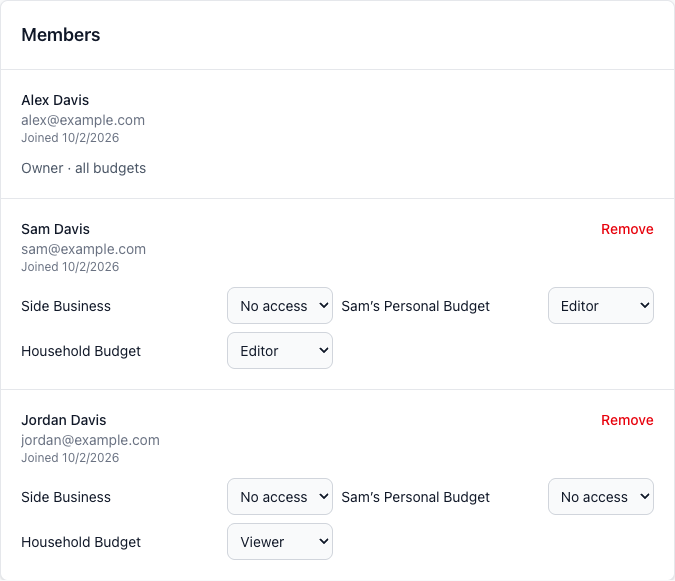Click Joined 10/2/2026 under Jordan Davis
The width and height of the screenshot is (675, 581).
tap(70, 458)
